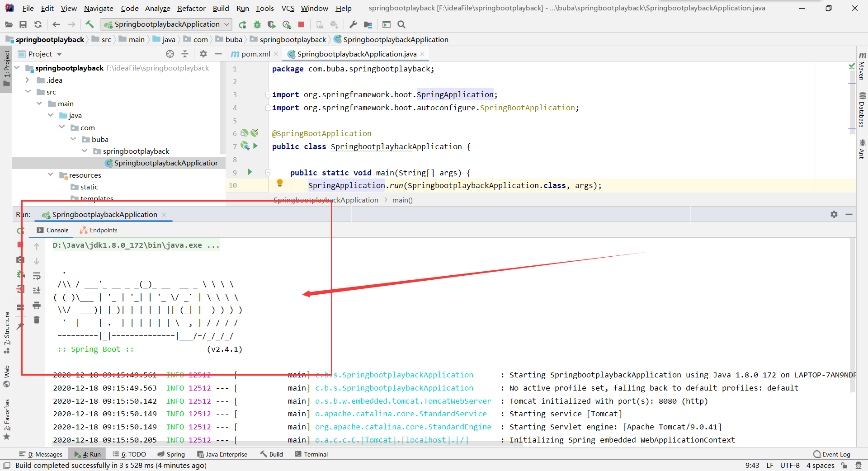The height and width of the screenshot is (471, 868).
Task: Collapse the buba package chevron
Action: [x=73, y=139]
